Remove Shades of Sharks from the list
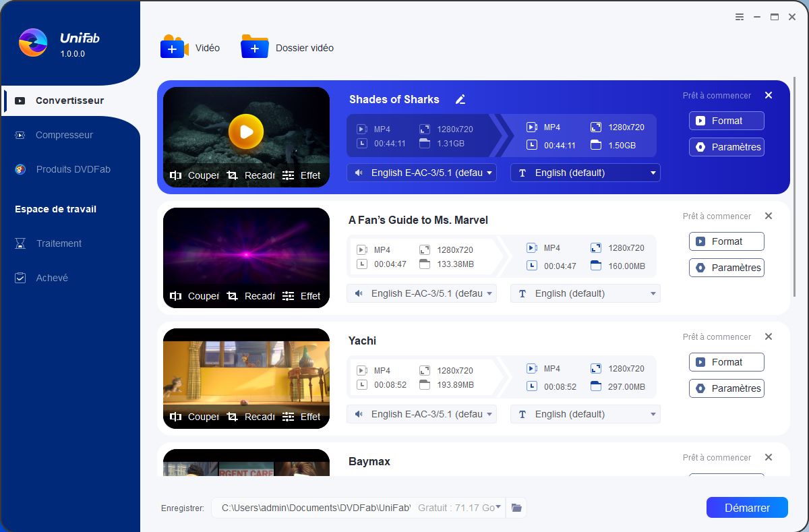 click(x=769, y=96)
